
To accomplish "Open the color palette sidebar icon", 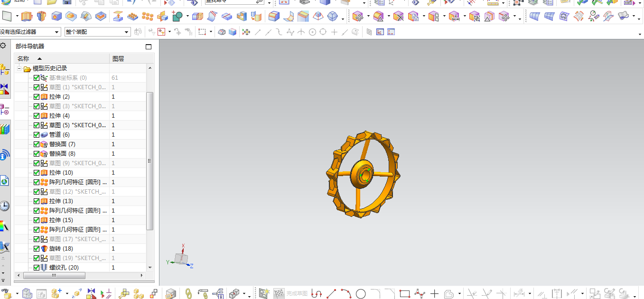I will click(4, 226).
